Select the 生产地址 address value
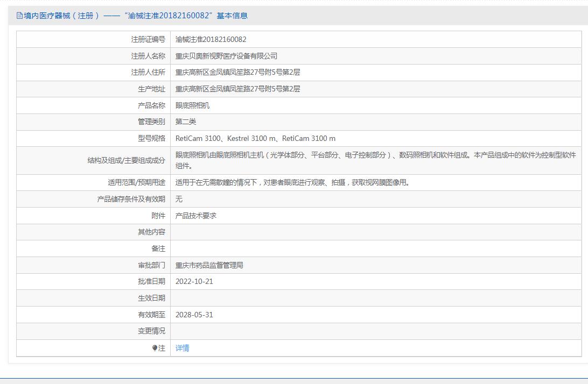The height and width of the screenshot is (384, 588). (238, 89)
